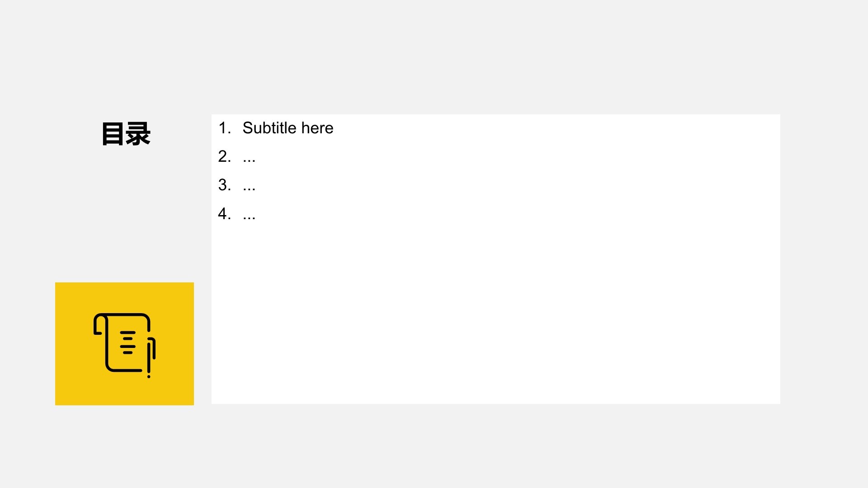Click the word Subtitle in item one
Screen dimensions: 868x488
[269, 128]
